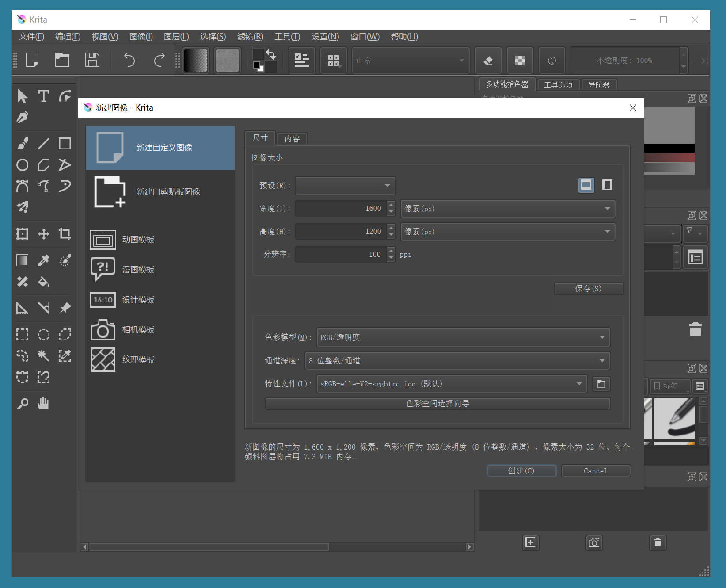Switch image orientation to portrait
Image resolution: width=726 pixels, height=588 pixels.
click(x=607, y=185)
